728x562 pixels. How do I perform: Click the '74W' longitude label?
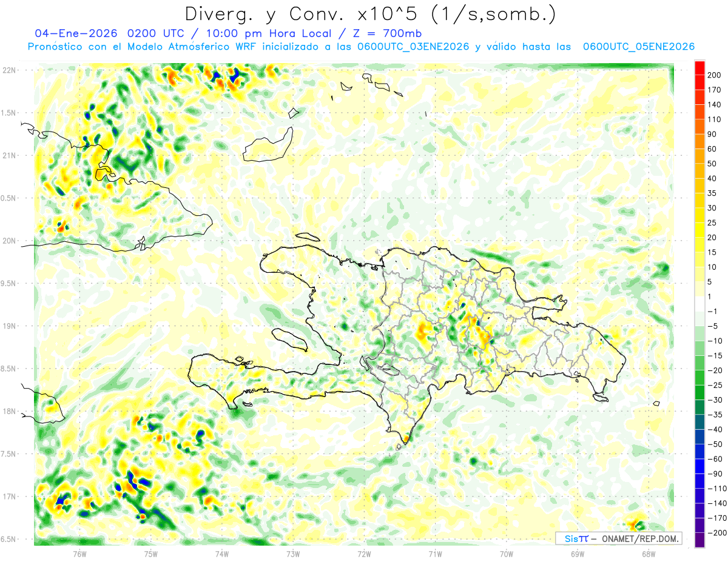(x=222, y=554)
